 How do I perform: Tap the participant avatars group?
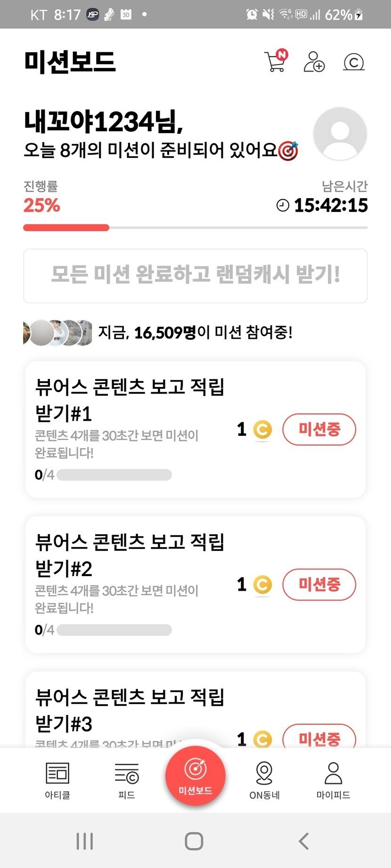57,333
